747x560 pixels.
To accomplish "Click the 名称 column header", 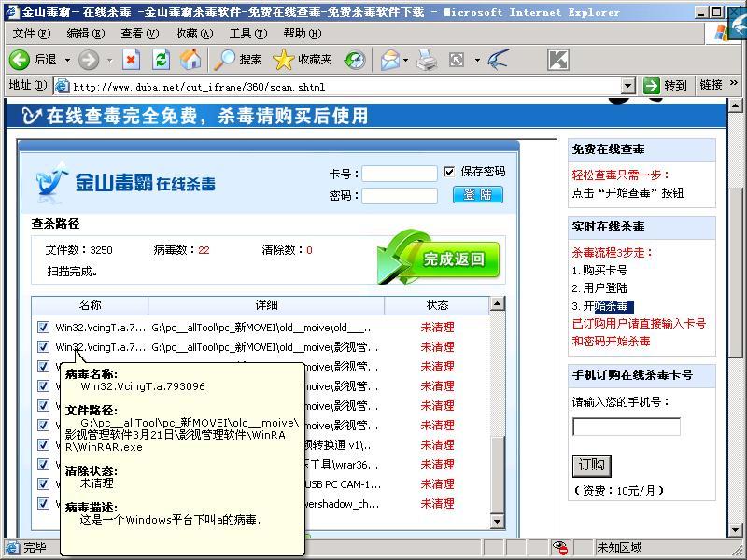I will pos(90,305).
